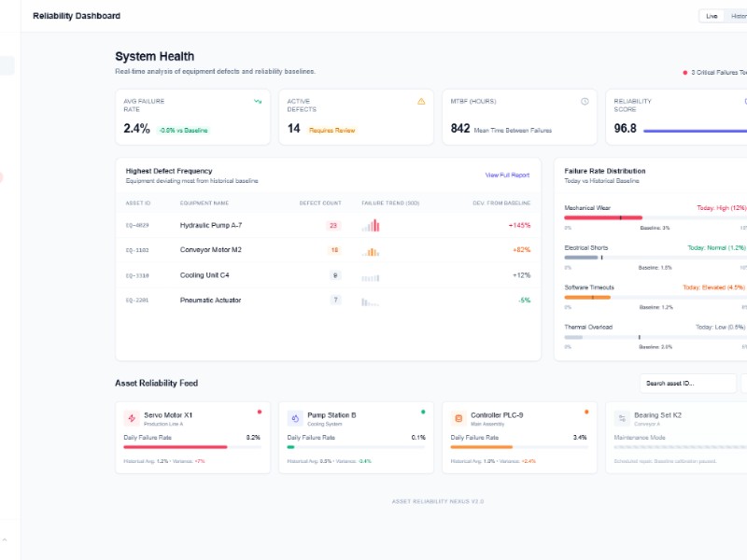Click the trend-down icon on Avg Failure Rate
This screenshot has height=560, width=747.
pos(258,101)
